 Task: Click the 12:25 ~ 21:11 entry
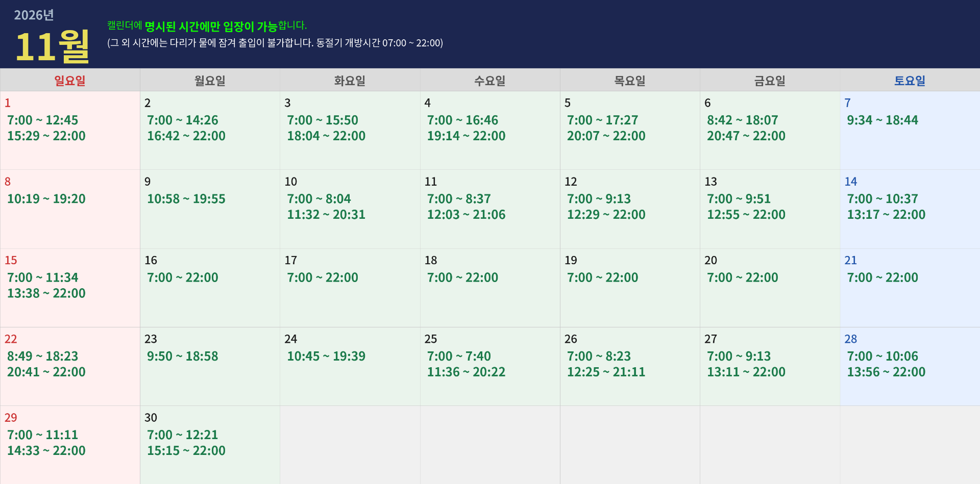click(x=606, y=372)
